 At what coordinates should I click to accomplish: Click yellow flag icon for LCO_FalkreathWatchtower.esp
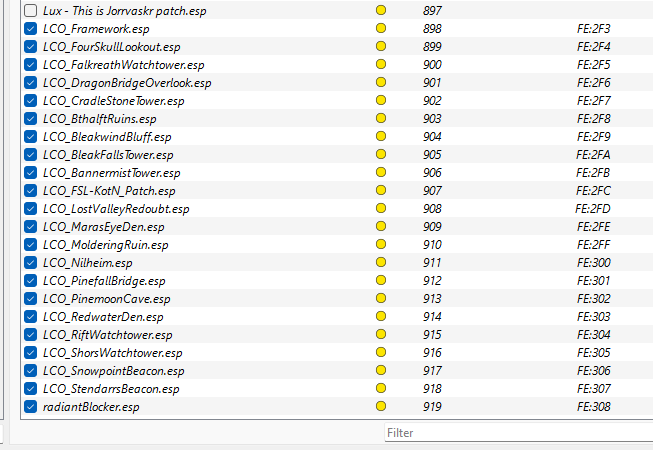click(381, 64)
